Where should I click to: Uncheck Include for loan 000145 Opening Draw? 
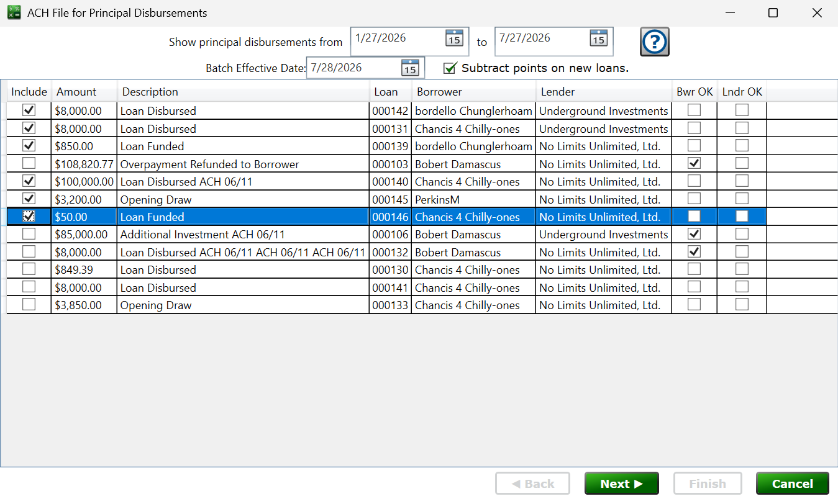pos(29,199)
